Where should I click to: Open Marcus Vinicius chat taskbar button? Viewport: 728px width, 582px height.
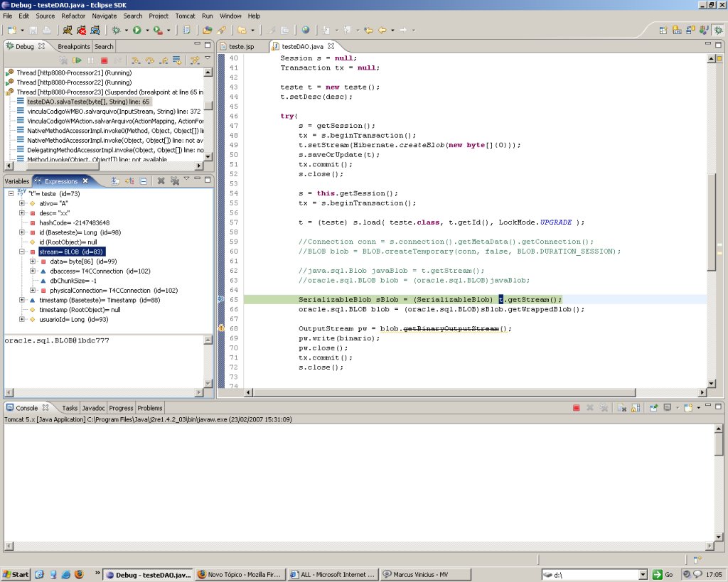(426, 575)
